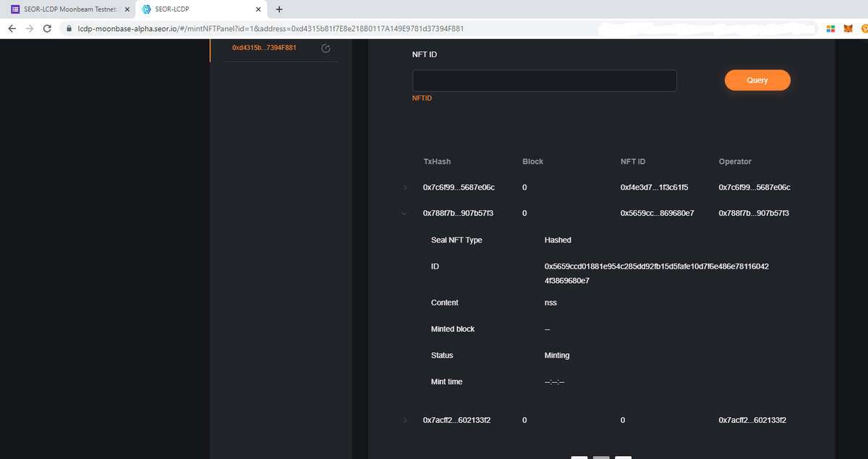Click NFT ID 0x5659cc...869680e7 cell
The height and width of the screenshot is (459, 868).
pyautogui.click(x=657, y=214)
